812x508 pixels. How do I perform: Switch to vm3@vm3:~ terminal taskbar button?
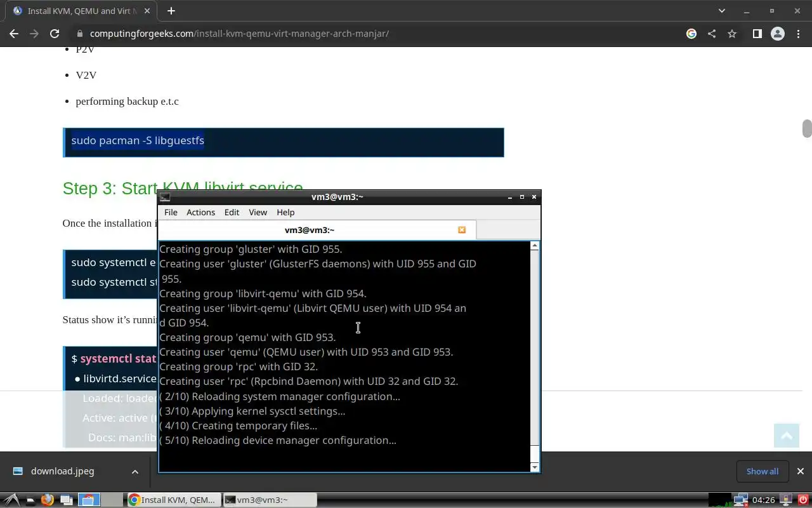click(x=270, y=500)
